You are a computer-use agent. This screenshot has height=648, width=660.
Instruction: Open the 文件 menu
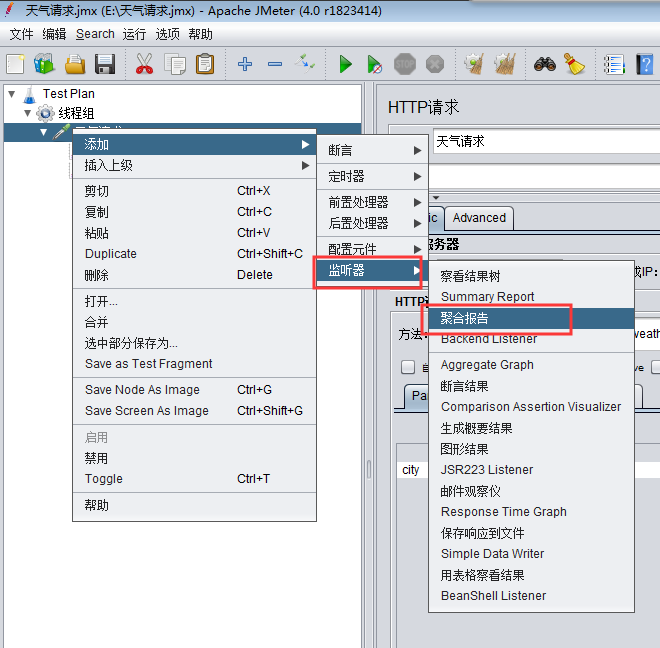pyautogui.click(x=21, y=34)
